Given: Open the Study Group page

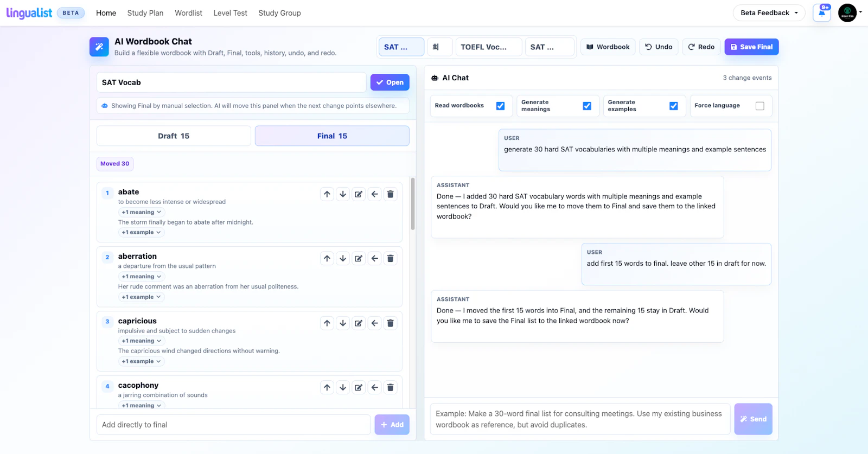Looking at the screenshot, I should click(x=279, y=13).
